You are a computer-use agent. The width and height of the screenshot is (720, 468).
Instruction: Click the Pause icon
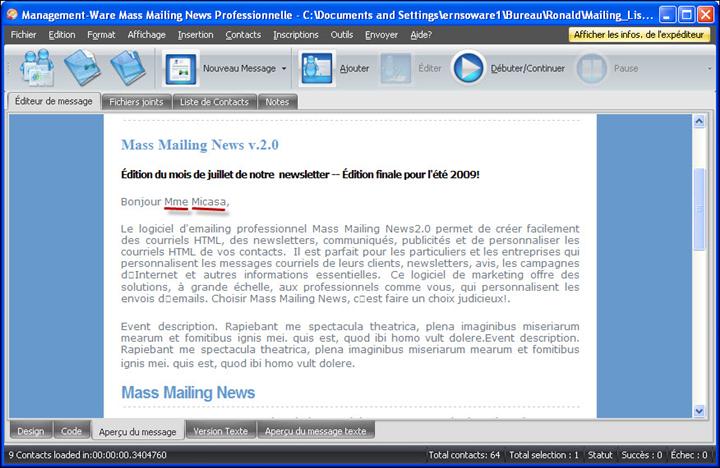591,68
